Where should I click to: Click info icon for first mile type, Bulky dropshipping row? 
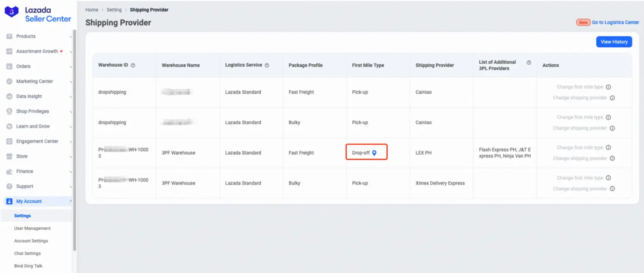tap(608, 118)
